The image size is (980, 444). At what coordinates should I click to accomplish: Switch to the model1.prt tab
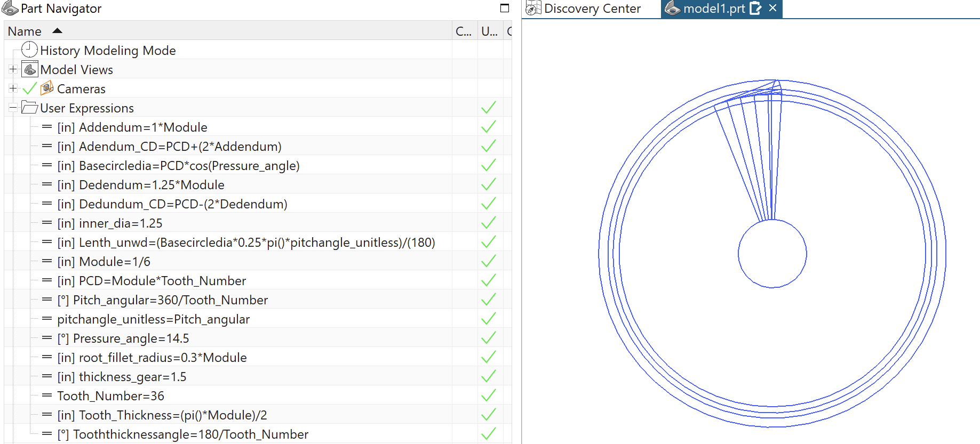714,9
